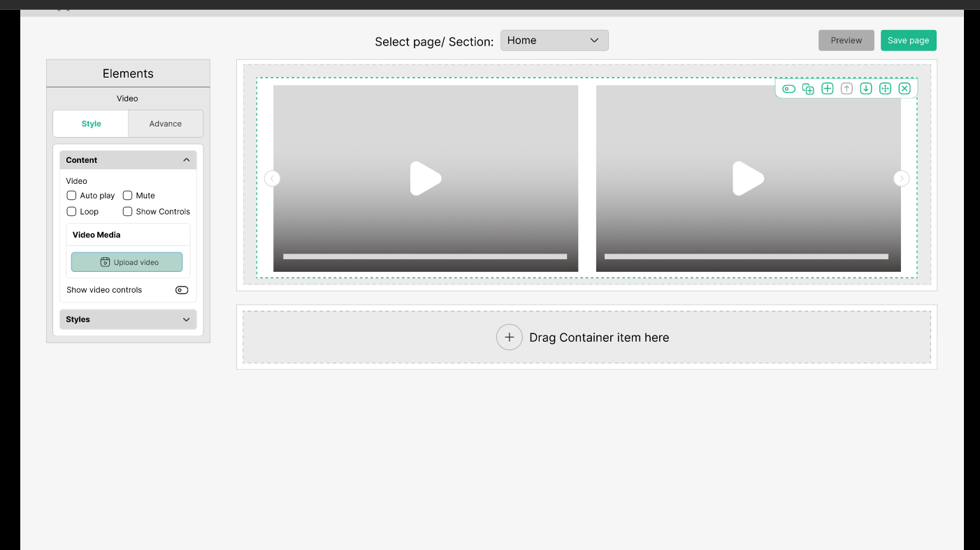This screenshot has height=550, width=980.
Task: Select the four-arrow move handle icon
Action: (x=885, y=88)
